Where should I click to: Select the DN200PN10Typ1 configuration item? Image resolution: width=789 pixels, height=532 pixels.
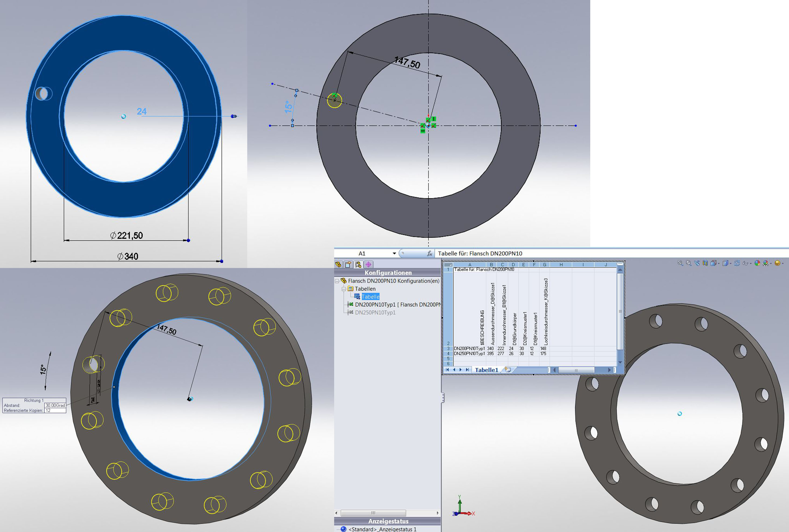click(x=375, y=305)
